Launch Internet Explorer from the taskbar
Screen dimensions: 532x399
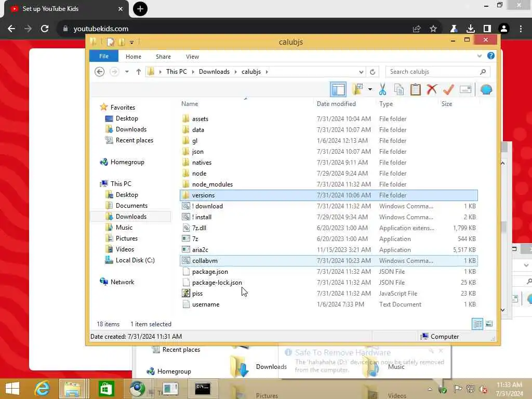coord(42,389)
